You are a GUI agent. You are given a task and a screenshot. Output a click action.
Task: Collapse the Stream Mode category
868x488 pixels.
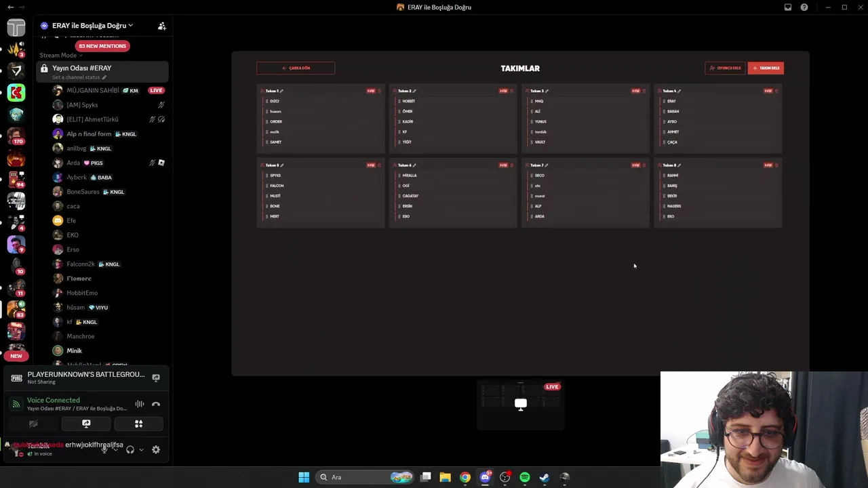(x=61, y=56)
